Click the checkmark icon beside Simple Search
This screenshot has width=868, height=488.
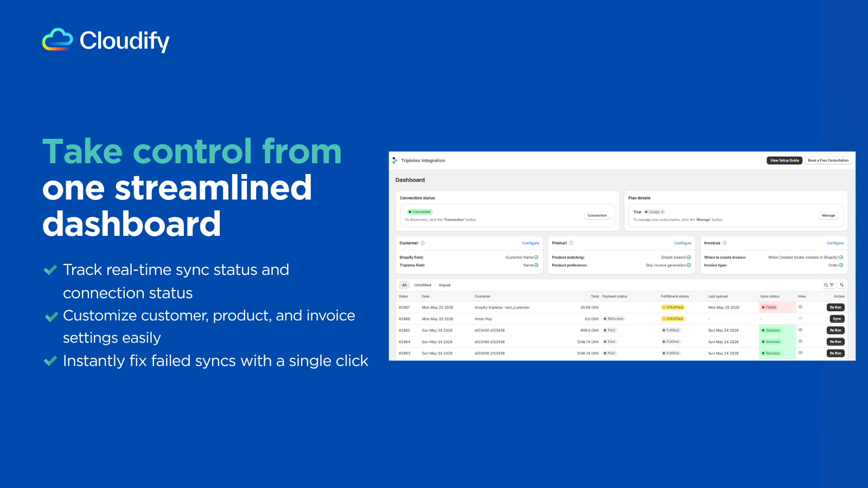689,258
